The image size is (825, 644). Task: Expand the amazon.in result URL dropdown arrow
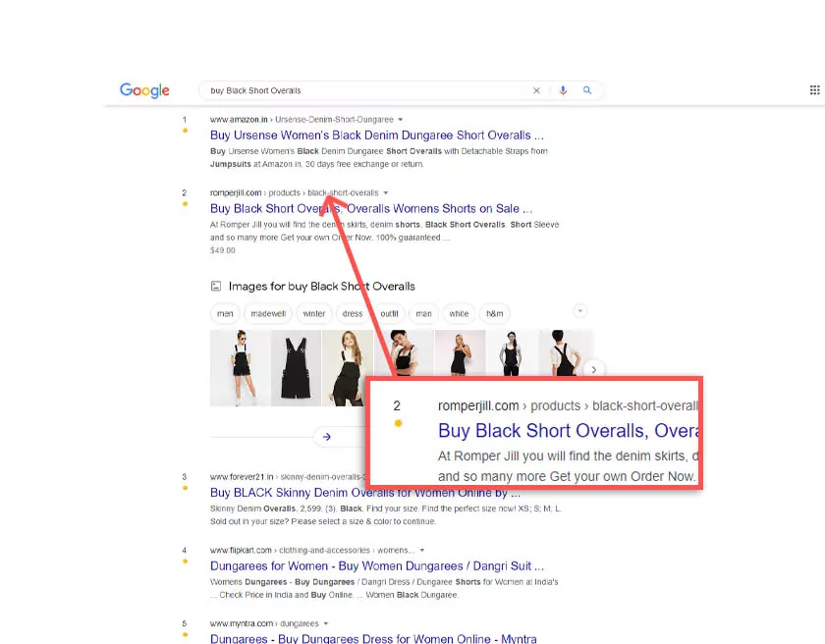coord(401,120)
